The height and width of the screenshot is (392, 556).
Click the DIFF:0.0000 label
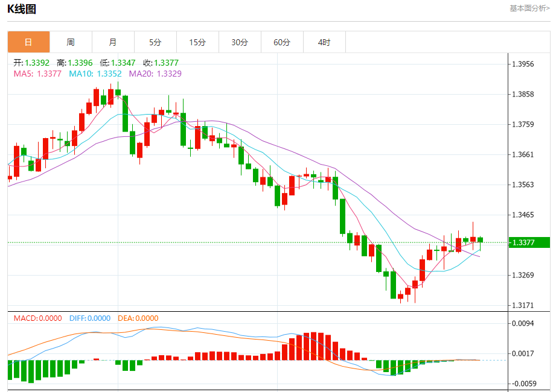coord(90,318)
